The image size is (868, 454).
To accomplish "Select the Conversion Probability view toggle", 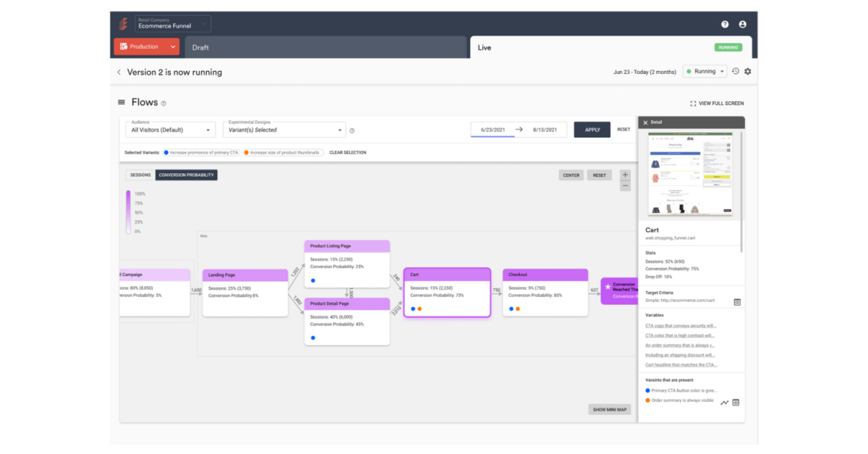I will click(x=187, y=175).
